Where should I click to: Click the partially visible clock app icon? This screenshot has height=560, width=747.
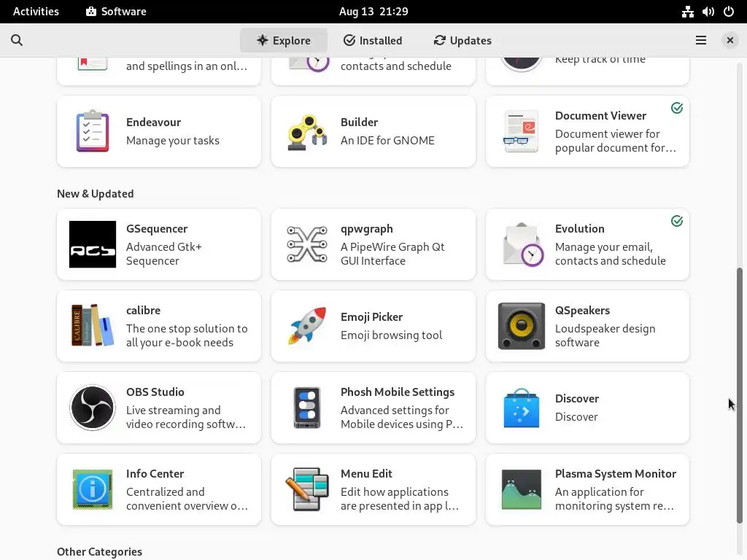pos(521,63)
